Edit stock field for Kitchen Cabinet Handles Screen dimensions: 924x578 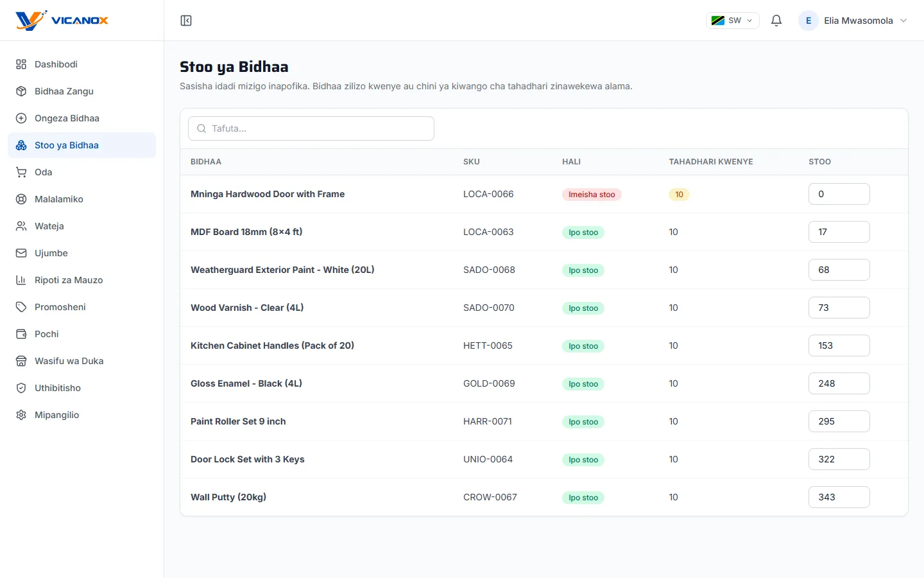pos(839,346)
